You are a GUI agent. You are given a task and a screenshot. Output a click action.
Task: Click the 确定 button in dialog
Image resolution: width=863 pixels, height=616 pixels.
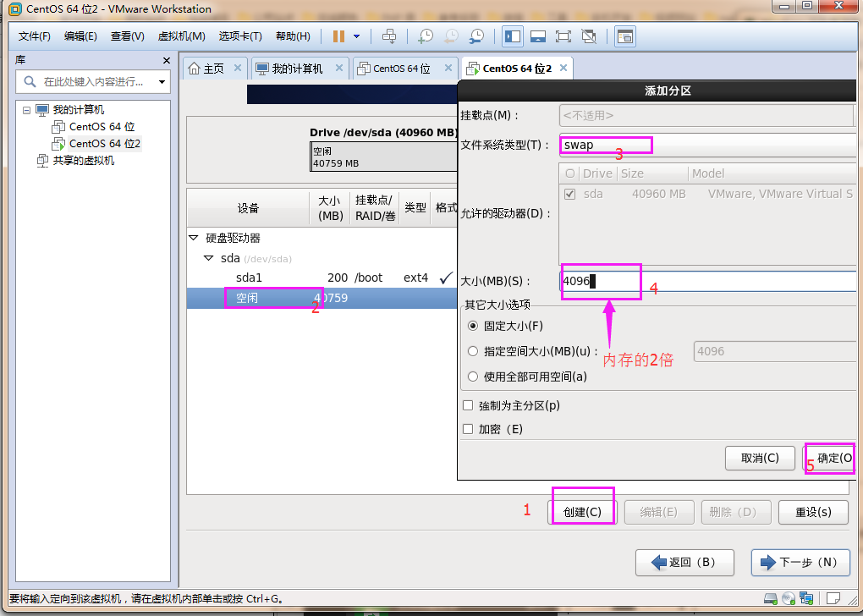(831, 458)
